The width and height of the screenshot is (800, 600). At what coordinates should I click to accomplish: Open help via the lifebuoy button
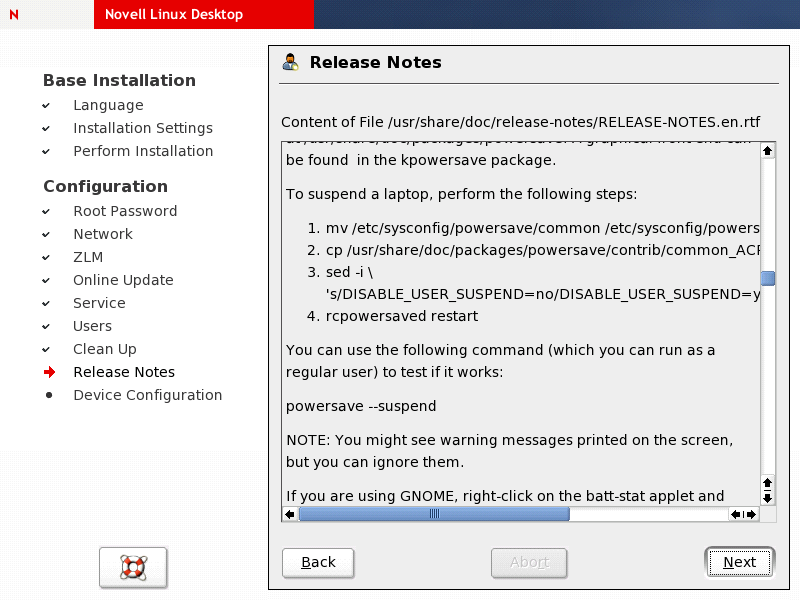133,567
